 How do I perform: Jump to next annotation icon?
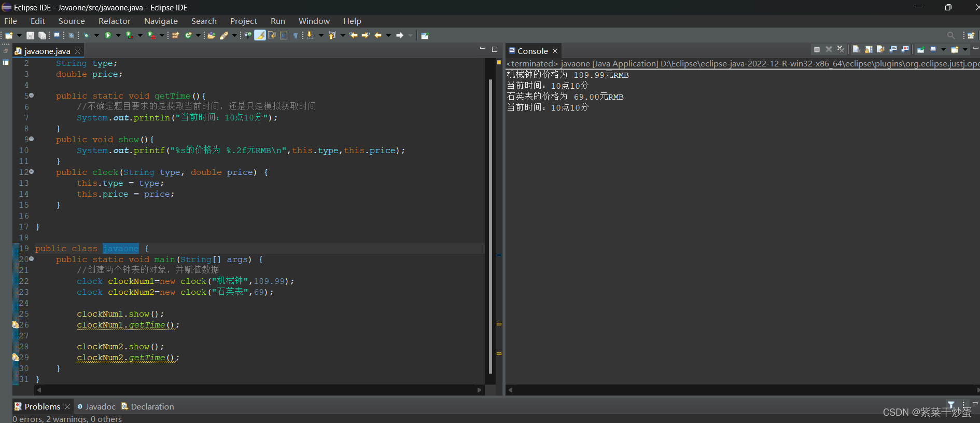coord(311,35)
